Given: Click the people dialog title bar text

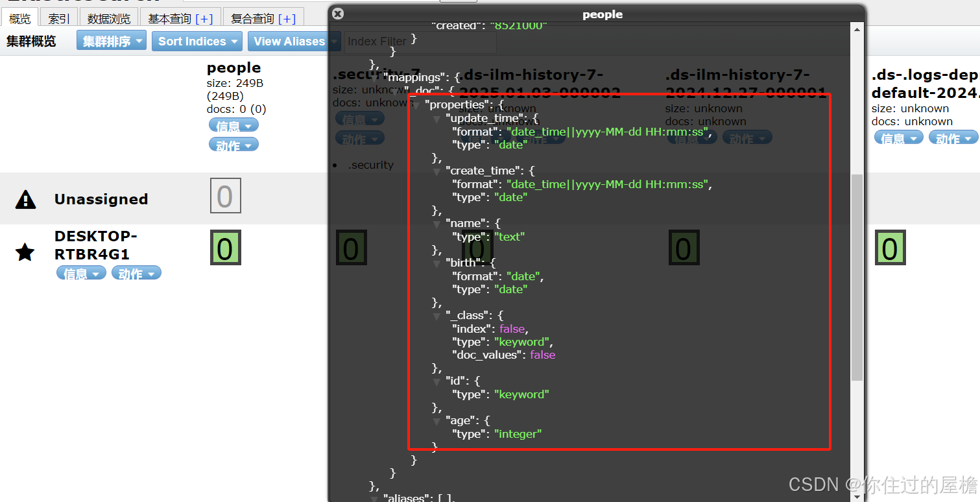Looking at the screenshot, I should pos(603,14).
